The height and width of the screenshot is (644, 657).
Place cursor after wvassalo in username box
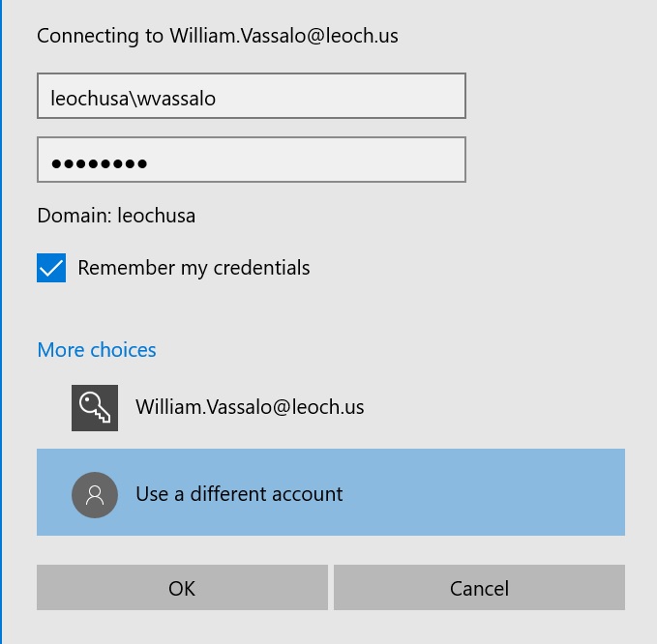tap(217, 99)
